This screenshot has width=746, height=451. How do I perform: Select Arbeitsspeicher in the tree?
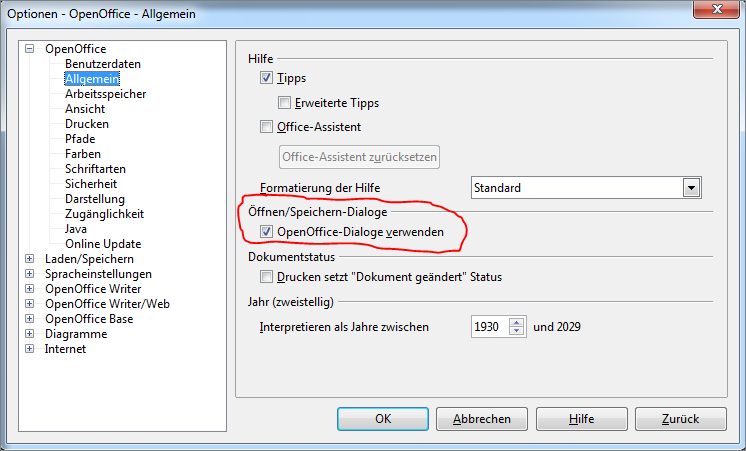click(106, 94)
